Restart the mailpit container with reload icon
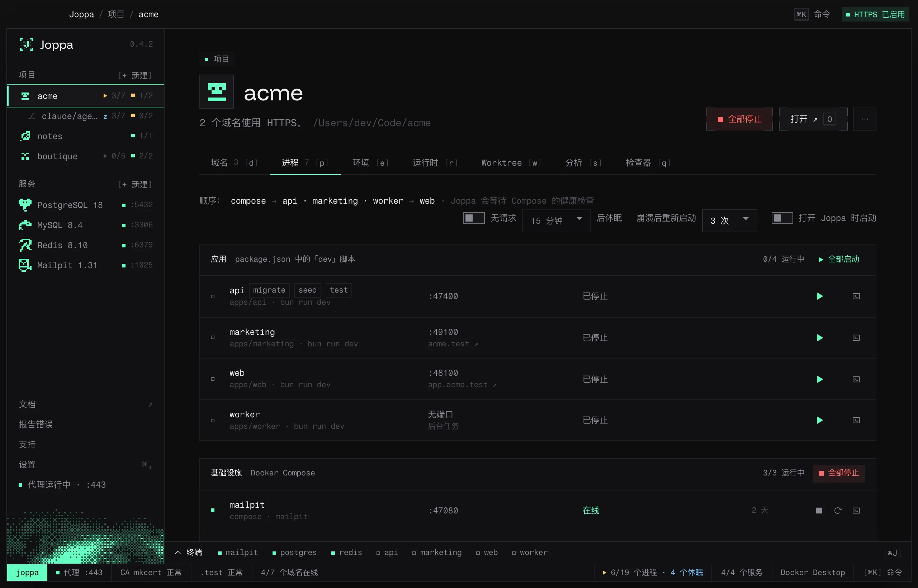Image resolution: width=918 pixels, height=588 pixels. coord(837,511)
